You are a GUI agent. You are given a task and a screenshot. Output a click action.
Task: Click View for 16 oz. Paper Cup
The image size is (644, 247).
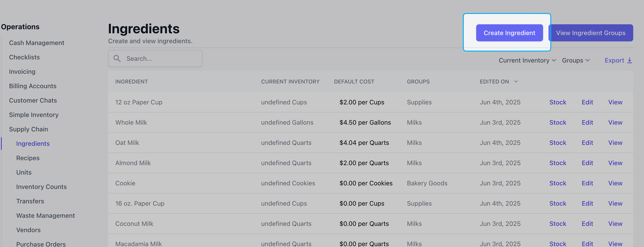click(615, 203)
